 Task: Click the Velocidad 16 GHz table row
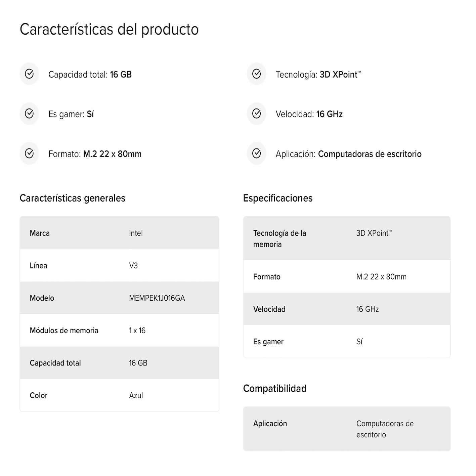click(347, 309)
